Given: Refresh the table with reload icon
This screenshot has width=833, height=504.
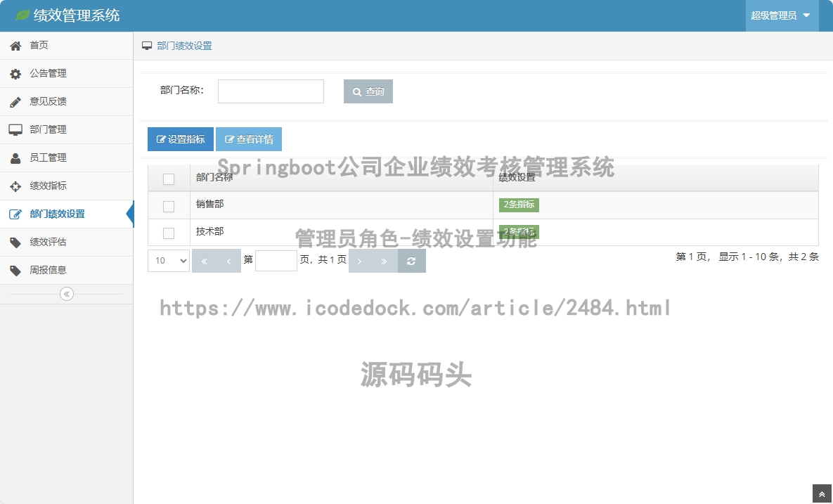Looking at the screenshot, I should pos(411,261).
